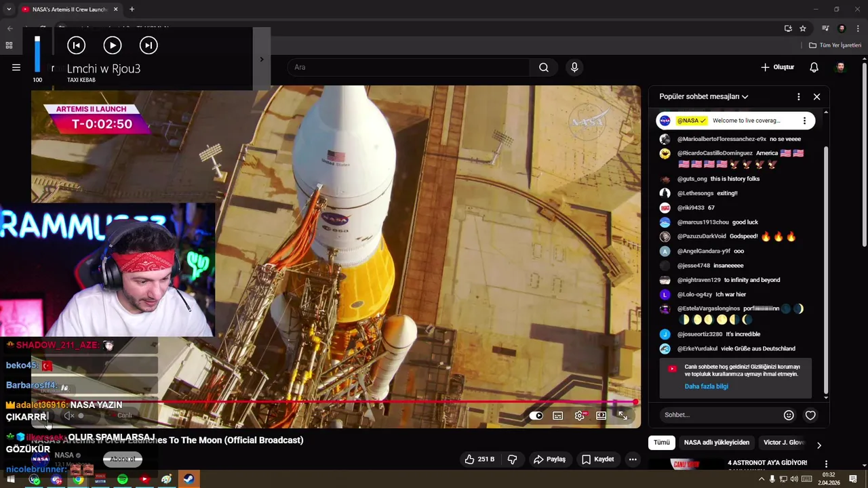This screenshot has height=488, width=868.
Task: Click the Daha fazla bilgi link
Action: point(706,386)
